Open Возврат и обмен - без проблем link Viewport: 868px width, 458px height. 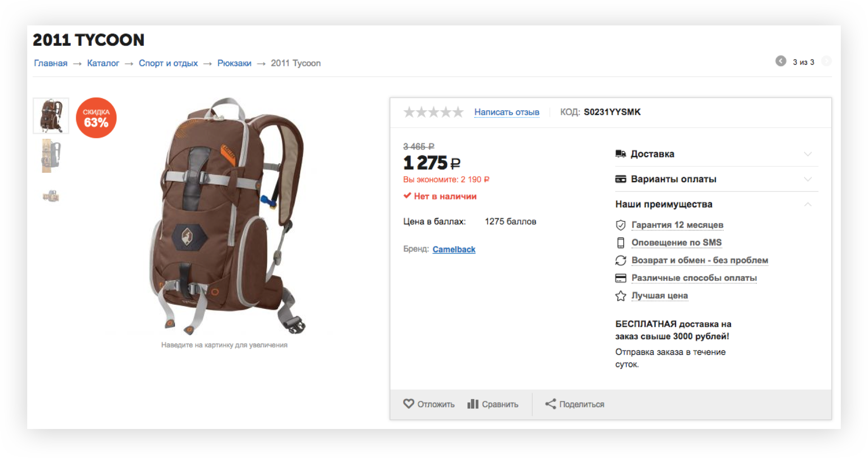[x=700, y=260]
